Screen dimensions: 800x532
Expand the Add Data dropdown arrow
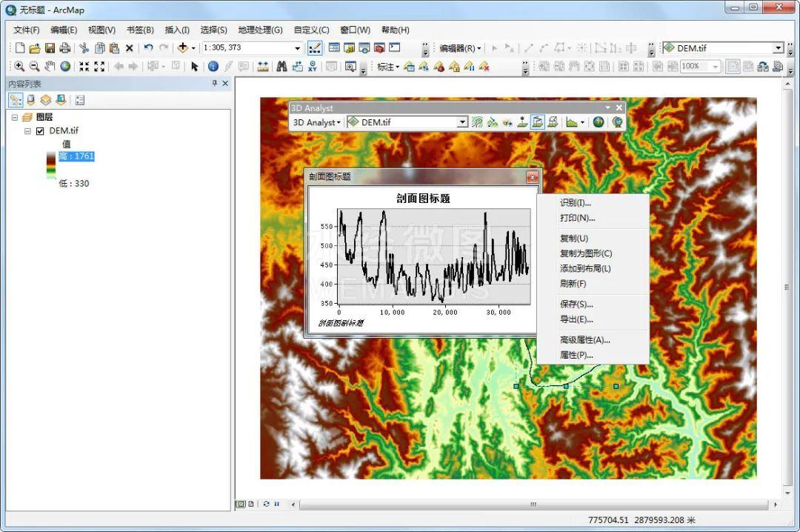(x=193, y=48)
